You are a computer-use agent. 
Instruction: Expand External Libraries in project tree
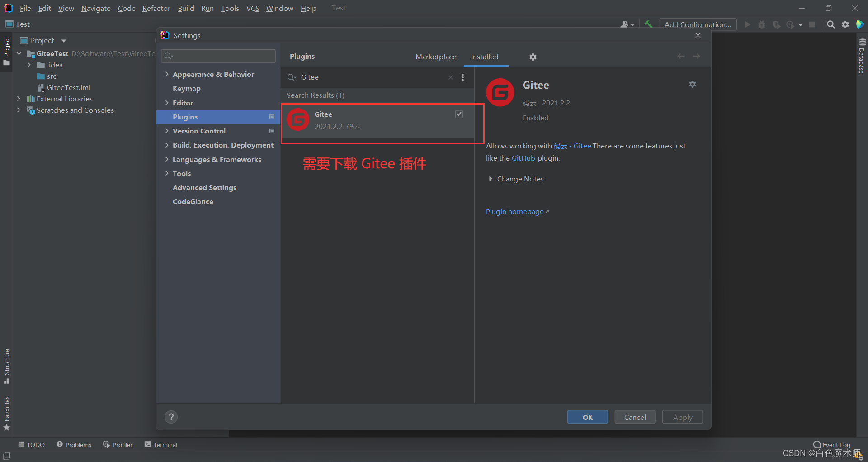(x=19, y=99)
